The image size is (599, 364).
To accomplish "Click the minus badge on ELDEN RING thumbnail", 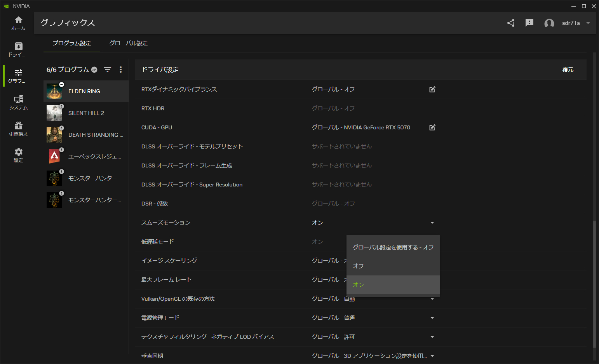I will 61,84.
